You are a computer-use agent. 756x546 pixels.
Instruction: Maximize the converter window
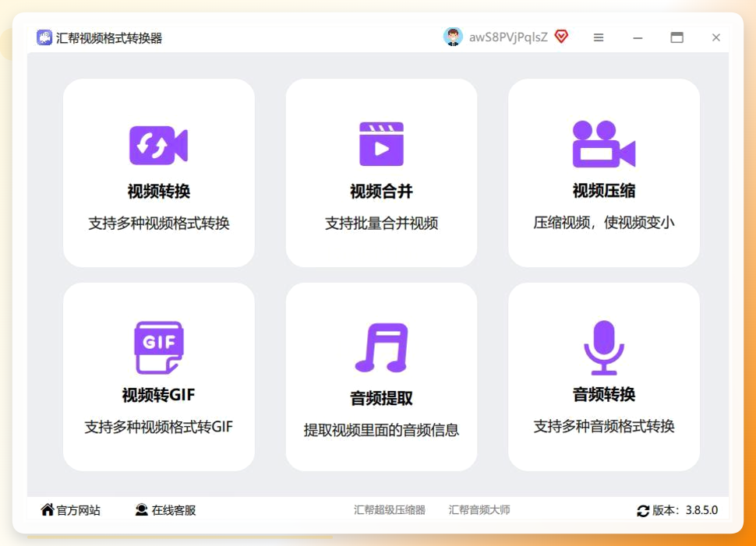coord(677,37)
